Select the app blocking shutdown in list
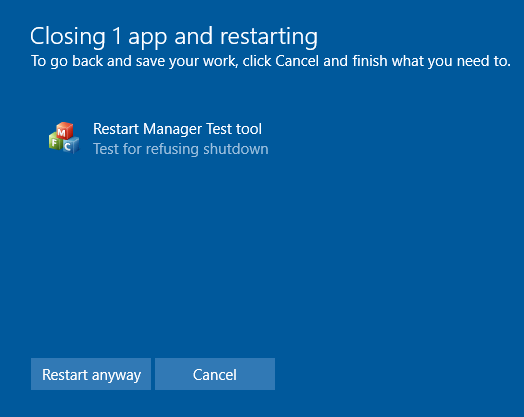Image resolution: width=524 pixels, height=417 pixels. (158, 138)
